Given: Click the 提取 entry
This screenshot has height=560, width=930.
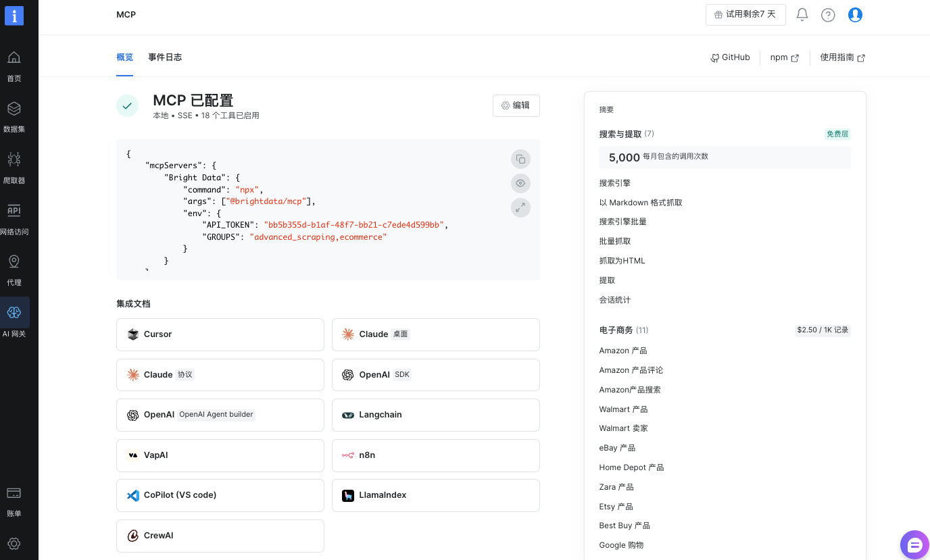Looking at the screenshot, I should coord(607,280).
